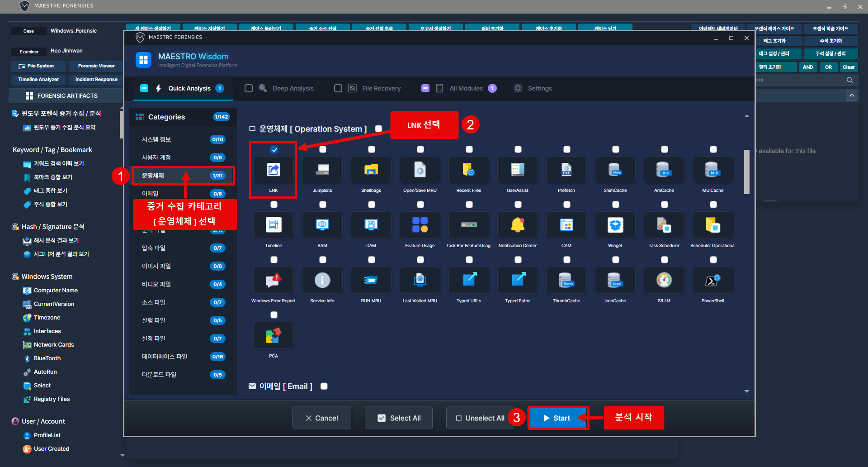868x467 pixels.
Task: Select the AmCache artifact icon
Action: [x=664, y=170]
